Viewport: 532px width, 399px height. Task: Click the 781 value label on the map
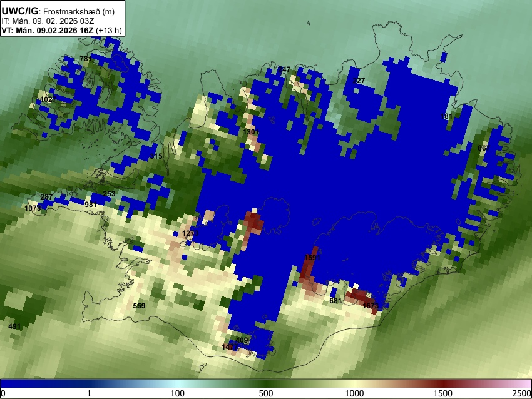(86, 59)
